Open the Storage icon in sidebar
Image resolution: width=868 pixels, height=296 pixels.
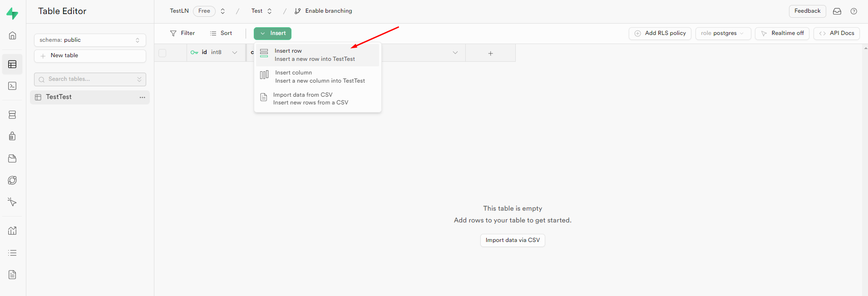pos(12,158)
